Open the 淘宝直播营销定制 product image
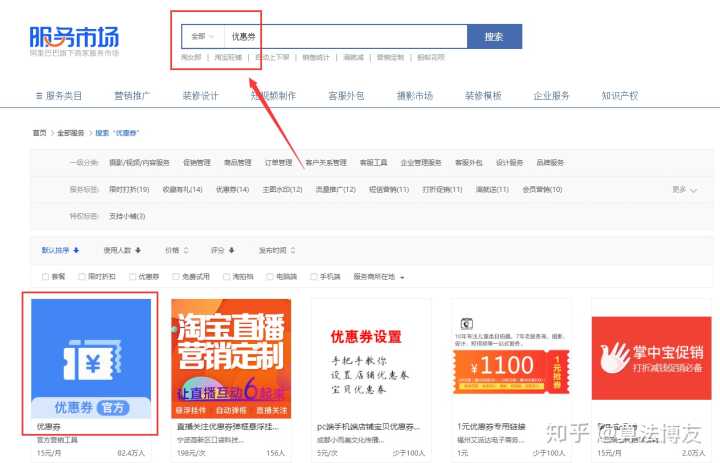This screenshot has width=720, height=463. pos(231,359)
